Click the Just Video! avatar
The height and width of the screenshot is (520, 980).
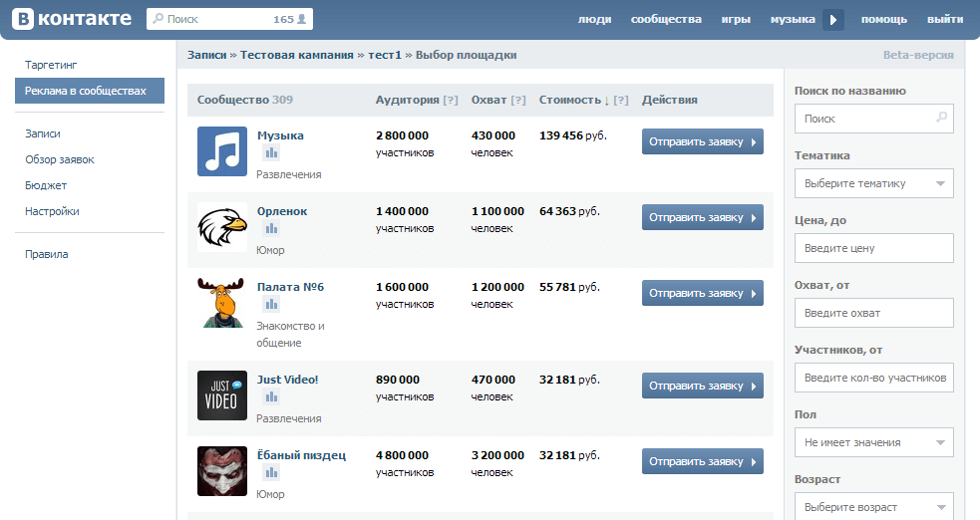222,395
